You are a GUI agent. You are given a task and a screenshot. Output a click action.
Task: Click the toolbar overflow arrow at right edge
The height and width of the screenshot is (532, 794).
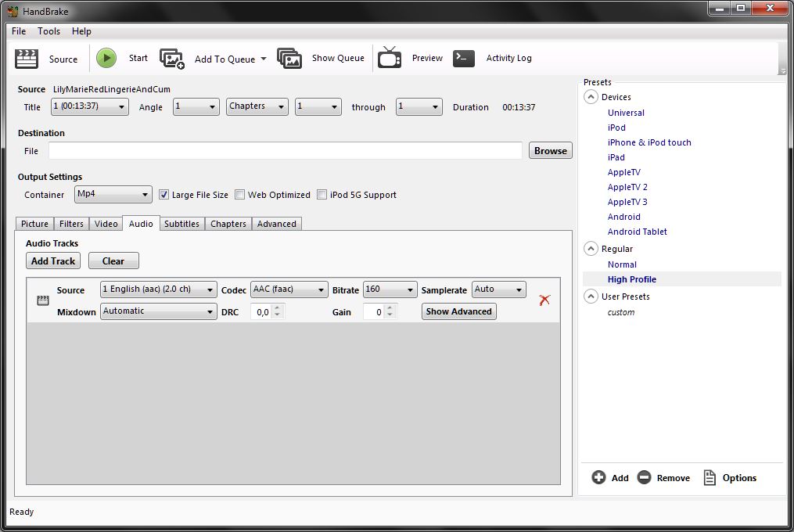[782, 71]
